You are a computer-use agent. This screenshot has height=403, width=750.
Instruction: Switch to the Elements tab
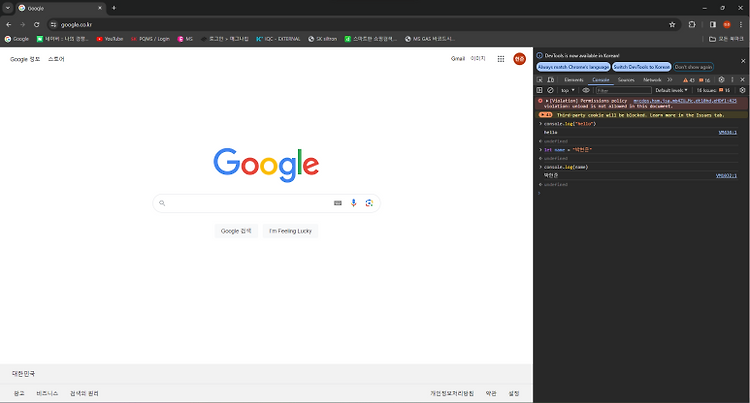(x=574, y=80)
